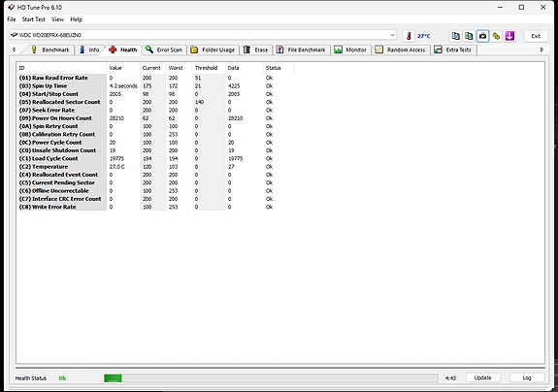Click the right tab scroll arrow
This screenshot has width=558, height=392.
pyautogui.click(x=542, y=49)
